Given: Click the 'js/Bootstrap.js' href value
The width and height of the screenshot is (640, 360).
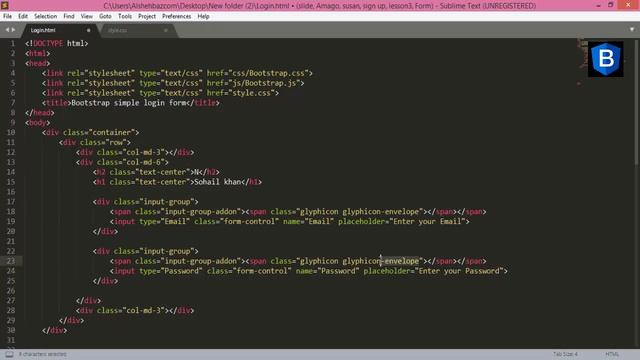Looking at the screenshot, I should pyautogui.click(x=264, y=83).
